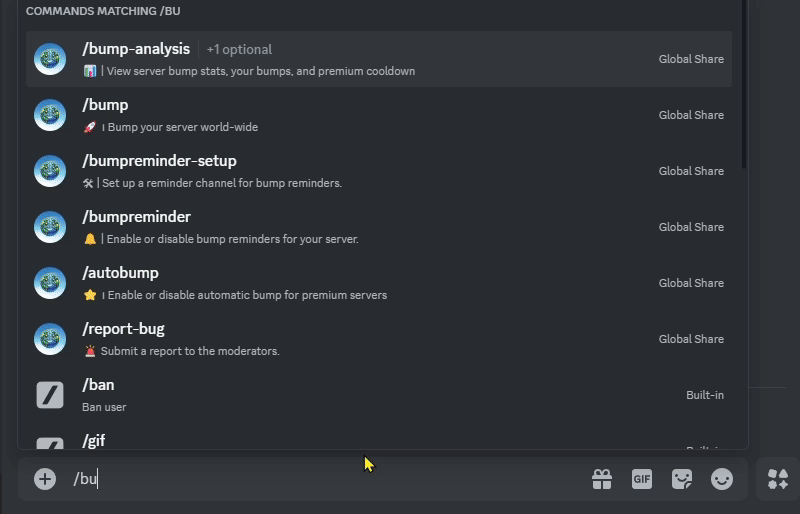This screenshot has height=514, width=800.
Task: Click the bot avatar beside /autobump
Action: [50, 283]
